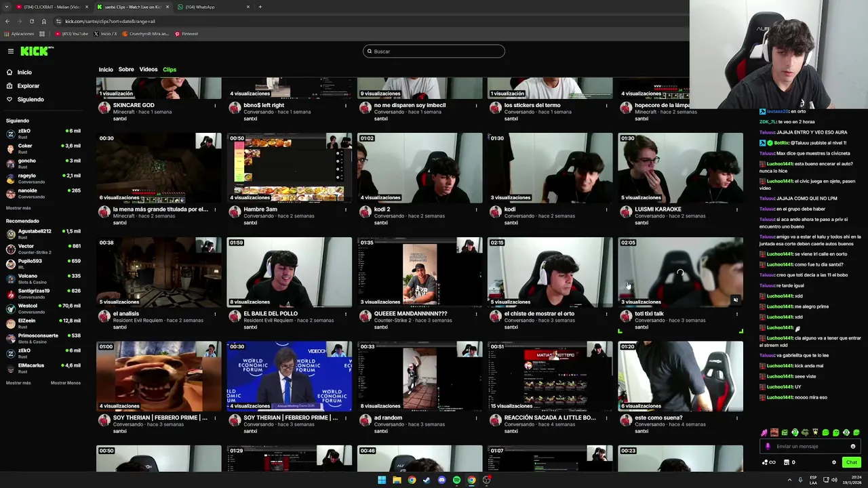Open recommended channel Westcol in sidebar
This screenshot has height=488, width=868.
click(43, 308)
